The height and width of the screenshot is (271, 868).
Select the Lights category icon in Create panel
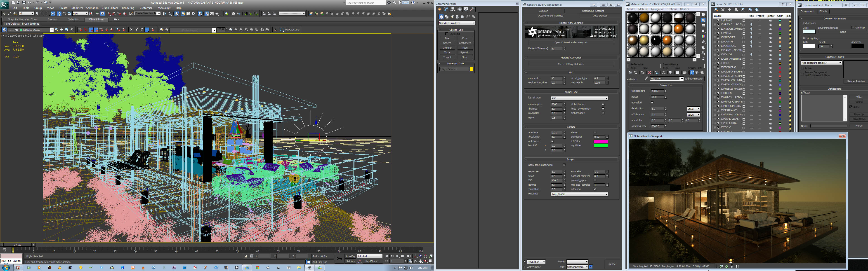tap(452, 16)
